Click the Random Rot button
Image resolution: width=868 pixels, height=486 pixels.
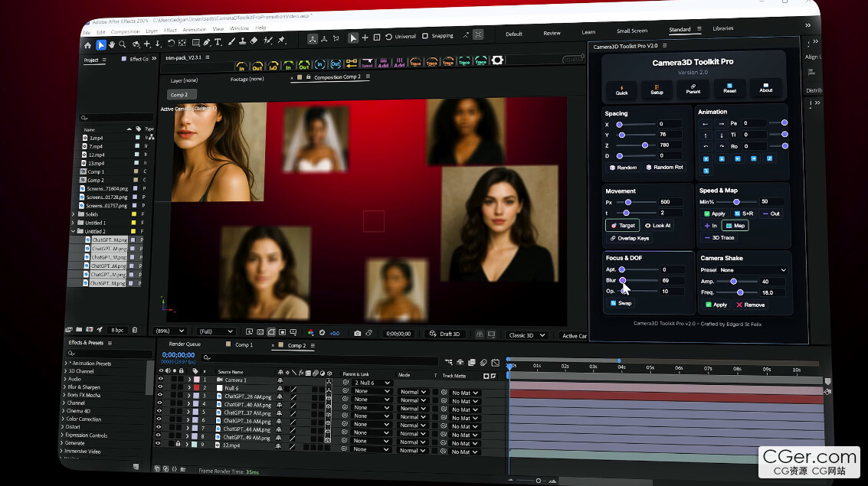(x=663, y=167)
